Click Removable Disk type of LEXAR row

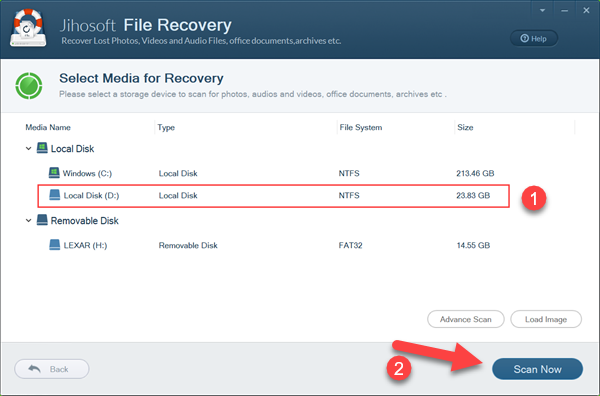[x=188, y=245]
